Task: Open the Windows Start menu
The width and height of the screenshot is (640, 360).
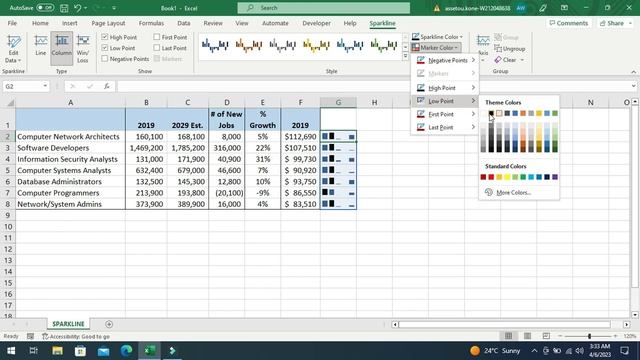Action: [x=11, y=351]
